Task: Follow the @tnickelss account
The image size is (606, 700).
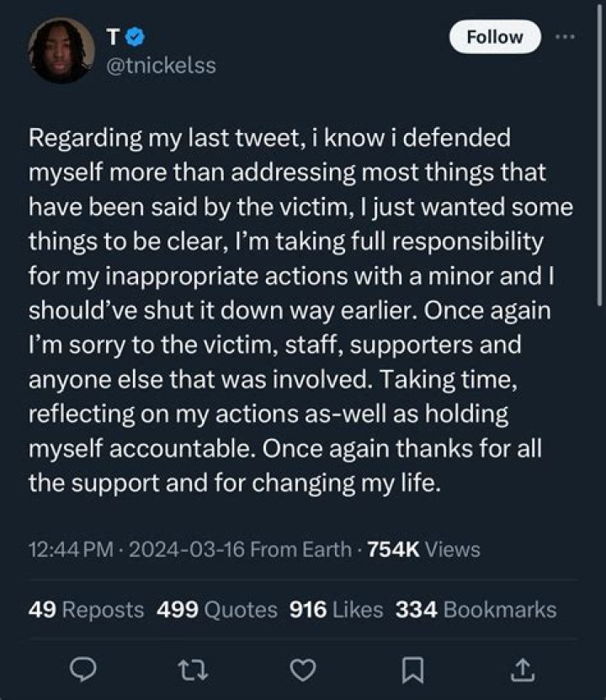Action: pos(494,37)
